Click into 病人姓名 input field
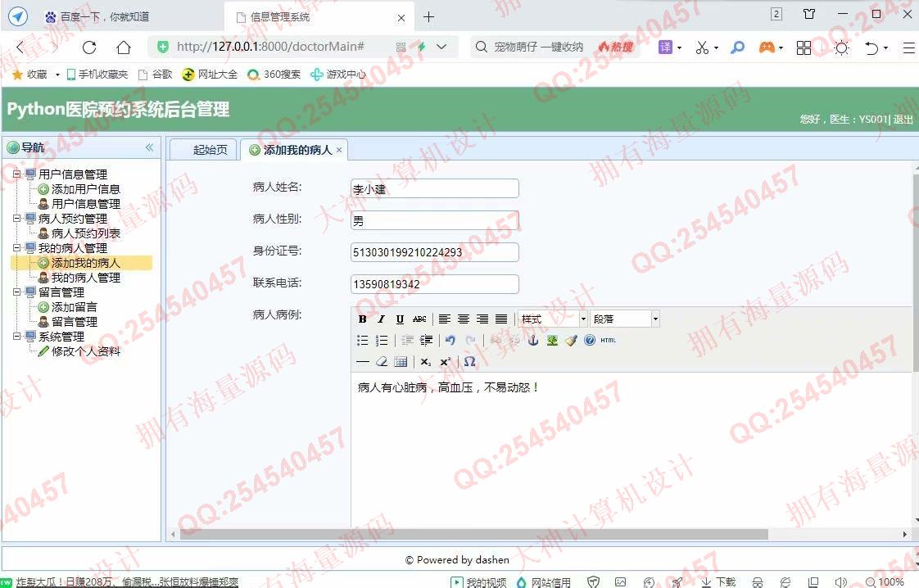The image size is (919, 588). click(x=434, y=189)
